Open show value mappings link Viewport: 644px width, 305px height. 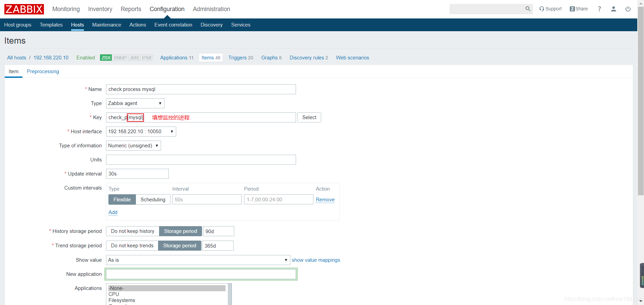(316, 260)
